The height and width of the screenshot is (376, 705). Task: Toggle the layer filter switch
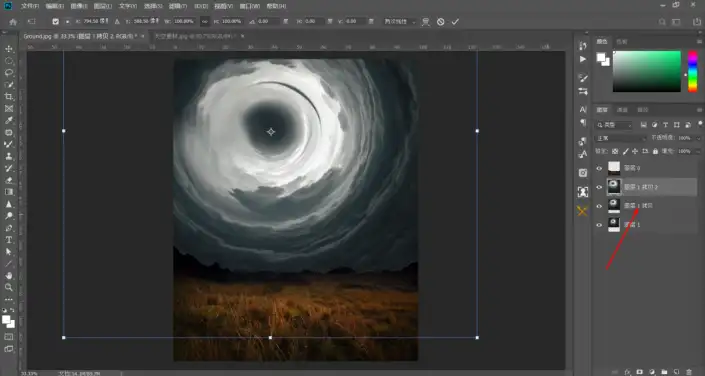click(x=700, y=124)
